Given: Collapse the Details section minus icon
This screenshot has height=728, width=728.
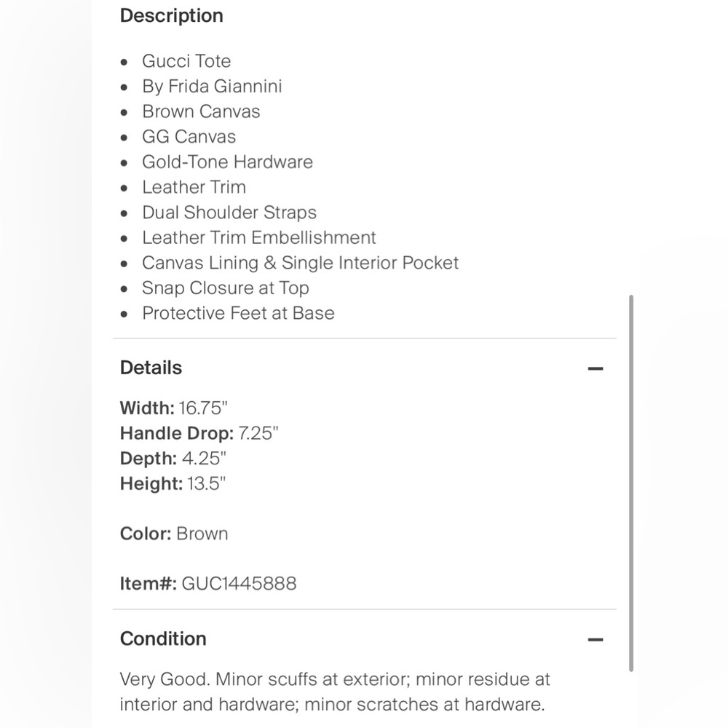Looking at the screenshot, I should pyautogui.click(x=596, y=368).
